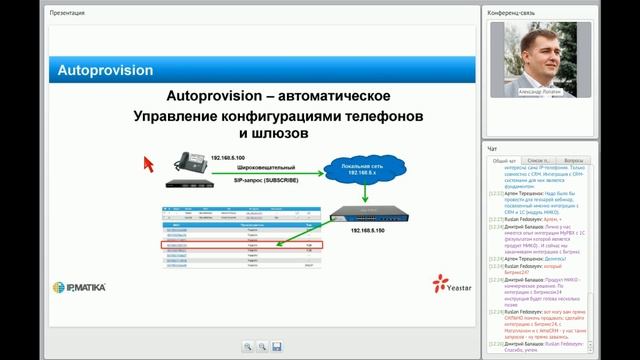Click the Широковещательный label on slide
The width and height of the screenshot is (640, 360).
click(x=266, y=167)
